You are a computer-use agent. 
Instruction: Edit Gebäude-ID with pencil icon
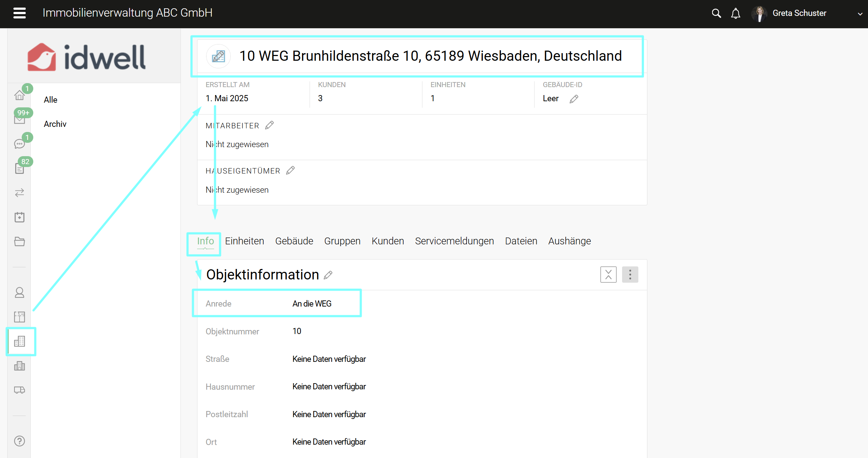574,99
